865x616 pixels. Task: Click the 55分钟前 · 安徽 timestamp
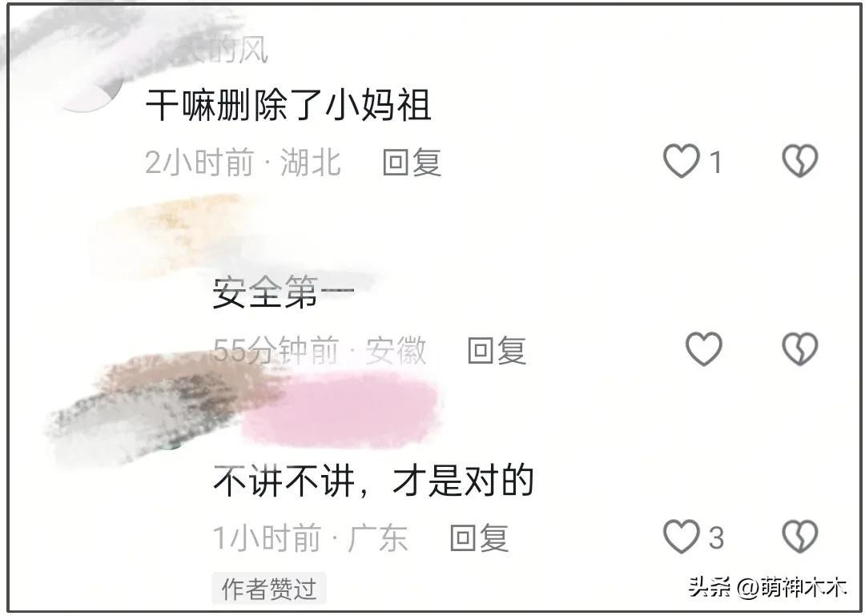click(320, 350)
